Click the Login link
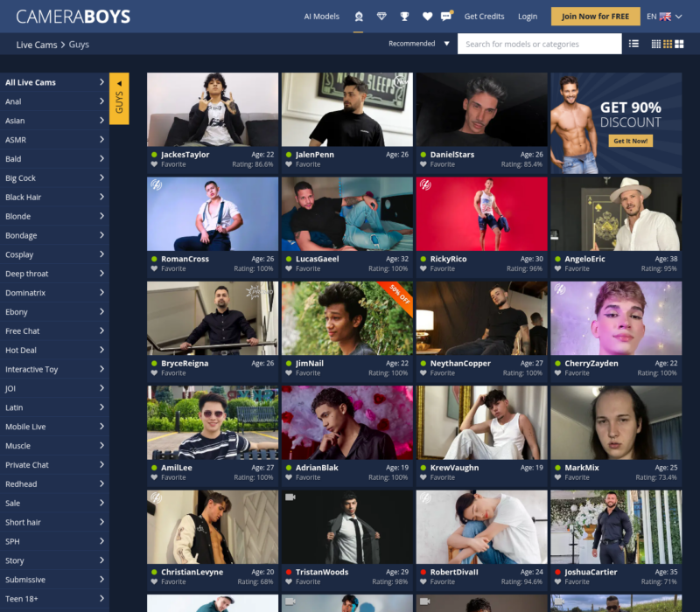Viewport: 700px width, 612px height. pyautogui.click(x=528, y=17)
